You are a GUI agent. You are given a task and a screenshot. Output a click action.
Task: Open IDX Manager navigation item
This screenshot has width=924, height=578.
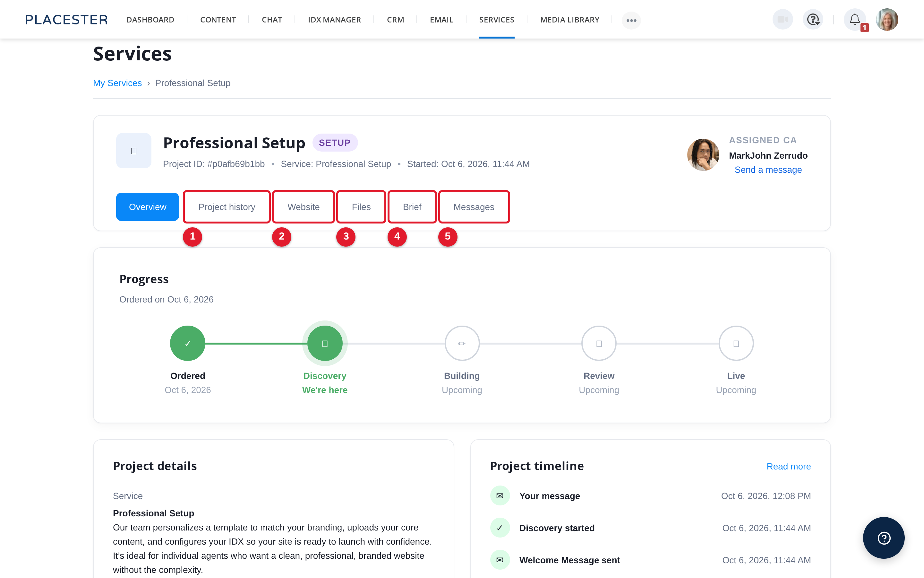pyautogui.click(x=335, y=20)
